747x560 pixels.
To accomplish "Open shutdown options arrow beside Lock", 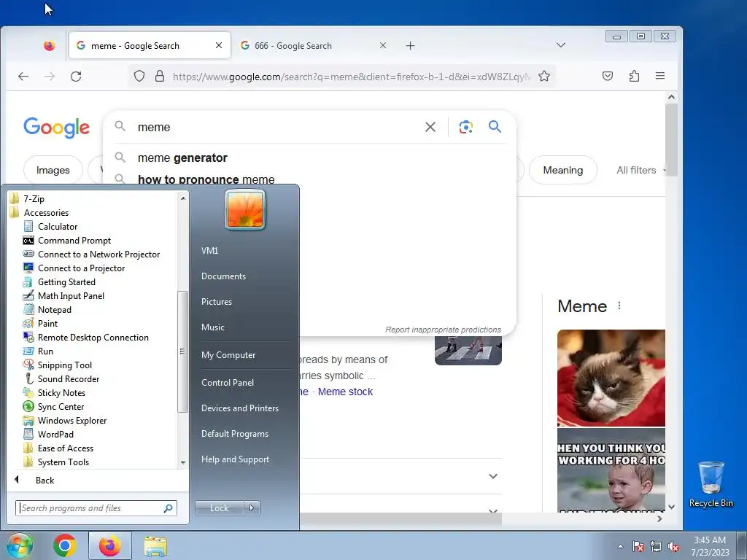I will pos(252,508).
